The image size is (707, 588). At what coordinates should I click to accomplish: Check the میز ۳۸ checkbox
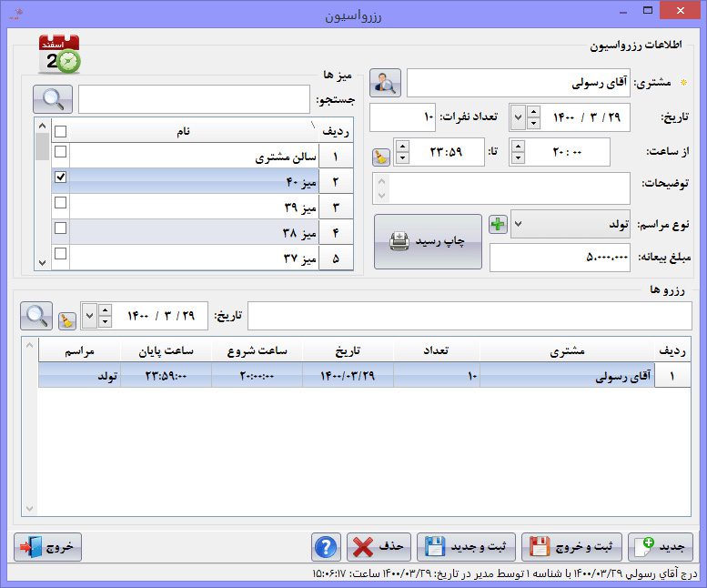60,228
